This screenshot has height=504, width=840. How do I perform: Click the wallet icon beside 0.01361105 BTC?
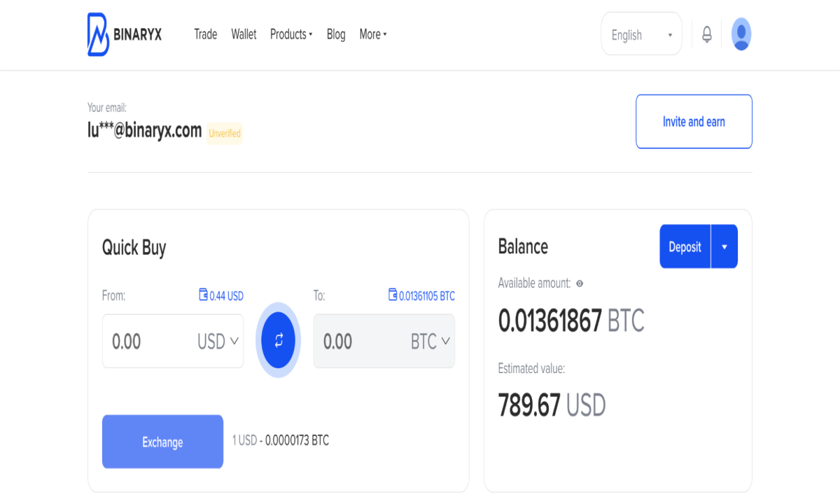(x=393, y=295)
